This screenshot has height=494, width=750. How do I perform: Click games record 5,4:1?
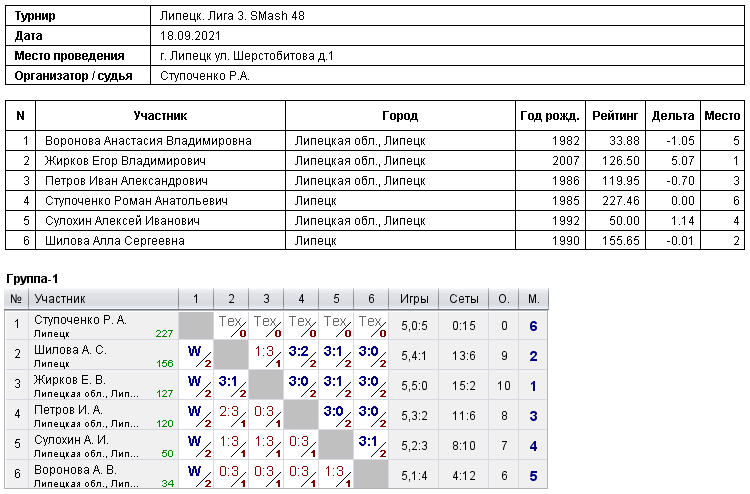(414, 356)
